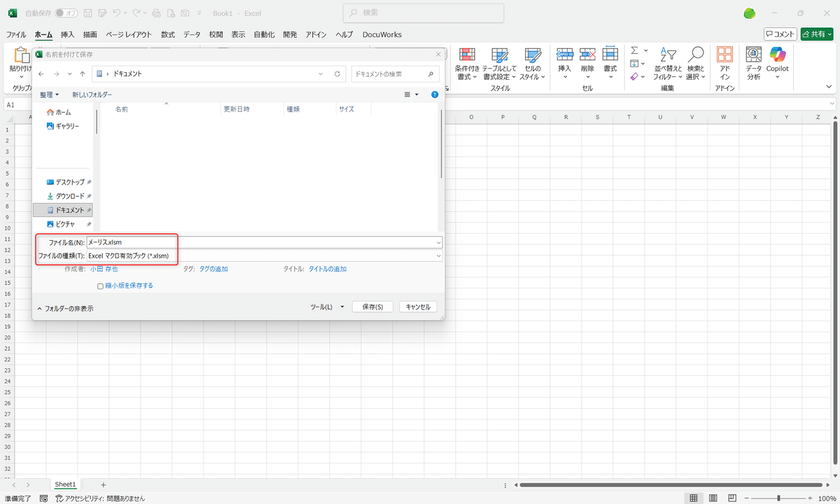Screen dimensions: 840x504
Task: Click the macro recording icon in status bar
Action: (x=43, y=498)
